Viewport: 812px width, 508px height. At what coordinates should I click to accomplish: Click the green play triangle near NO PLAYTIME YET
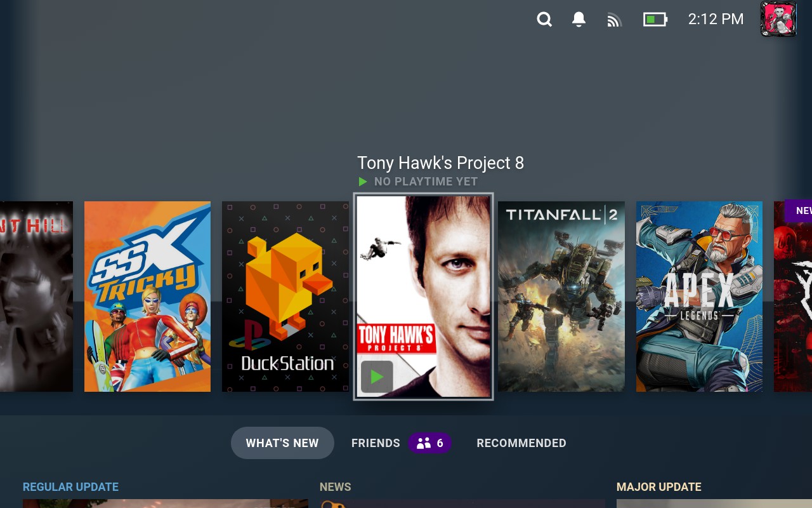click(x=363, y=182)
